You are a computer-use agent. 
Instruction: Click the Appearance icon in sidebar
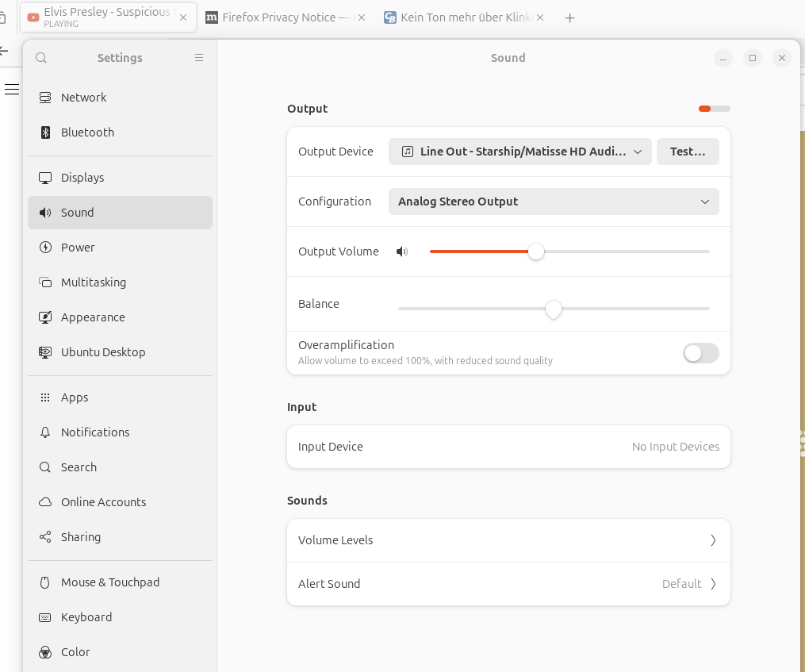[x=45, y=317]
